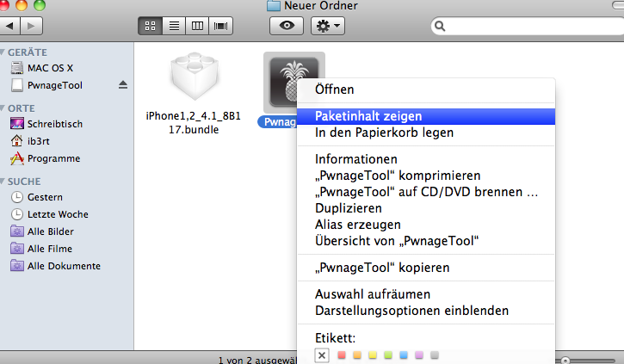Image resolution: width=624 pixels, height=364 pixels.
Task: Eject the PwnageTool volume
Action: (123, 84)
